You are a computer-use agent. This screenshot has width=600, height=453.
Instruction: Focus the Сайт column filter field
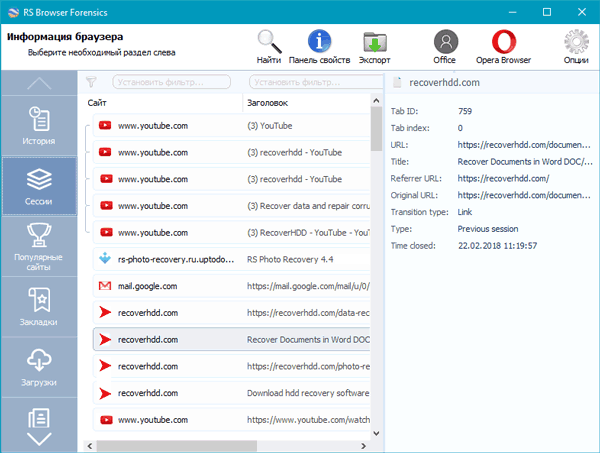point(171,82)
